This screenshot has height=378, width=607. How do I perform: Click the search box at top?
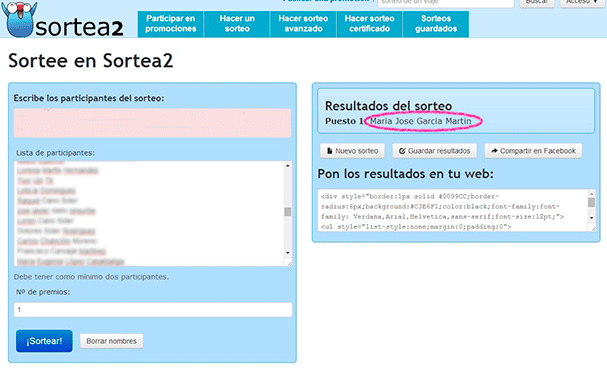pyautogui.click(x=446, y=2)
